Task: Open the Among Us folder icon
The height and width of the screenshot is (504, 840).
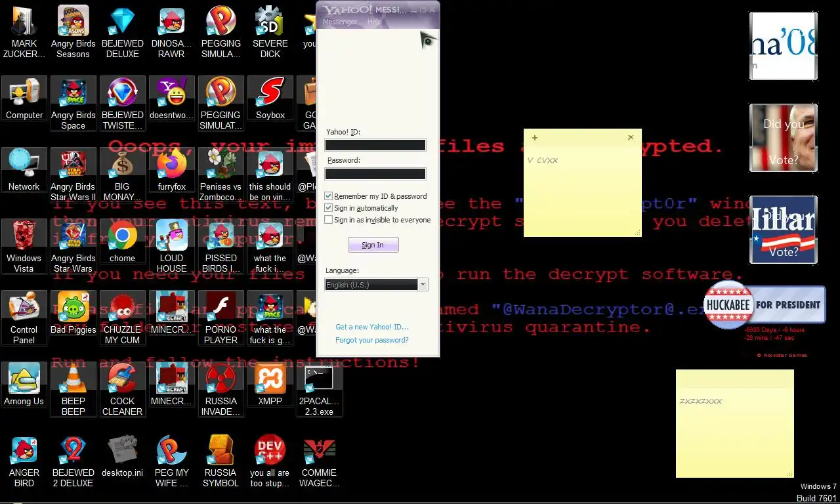Action: [24, 385]
